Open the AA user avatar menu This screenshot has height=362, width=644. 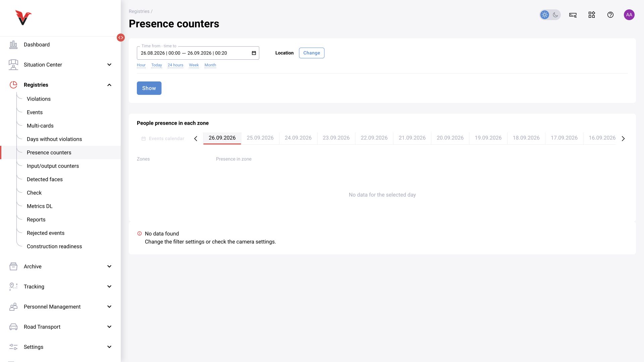click(x=629, y=15)
